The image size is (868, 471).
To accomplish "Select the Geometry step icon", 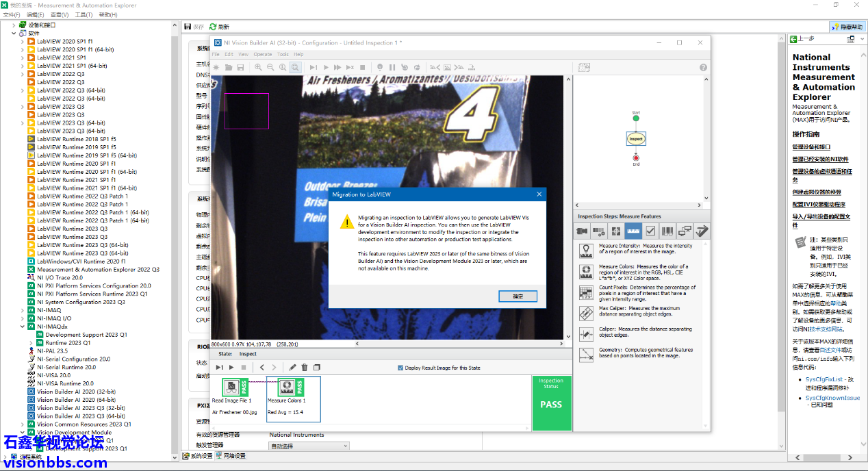I will click(586, 355).
